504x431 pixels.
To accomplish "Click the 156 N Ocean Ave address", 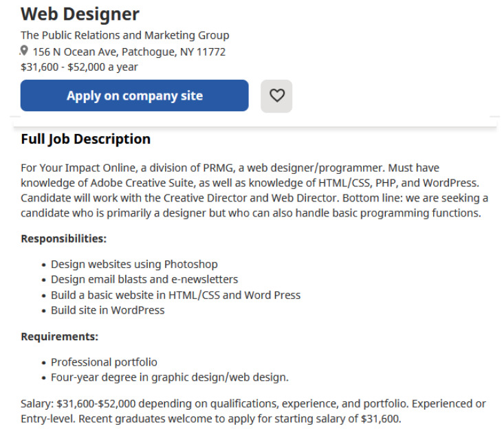I will click(x=129, y=52).
